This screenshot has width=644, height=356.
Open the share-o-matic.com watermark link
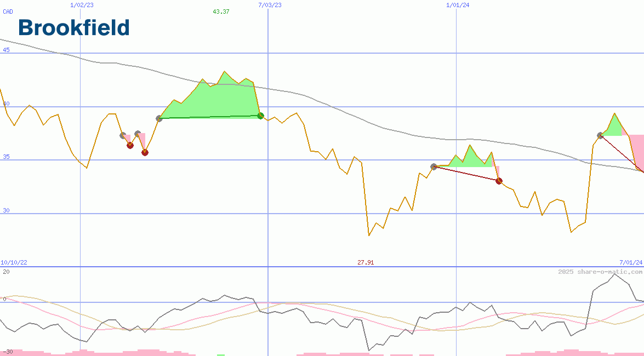pyautogui.click(x=600, y=272)
